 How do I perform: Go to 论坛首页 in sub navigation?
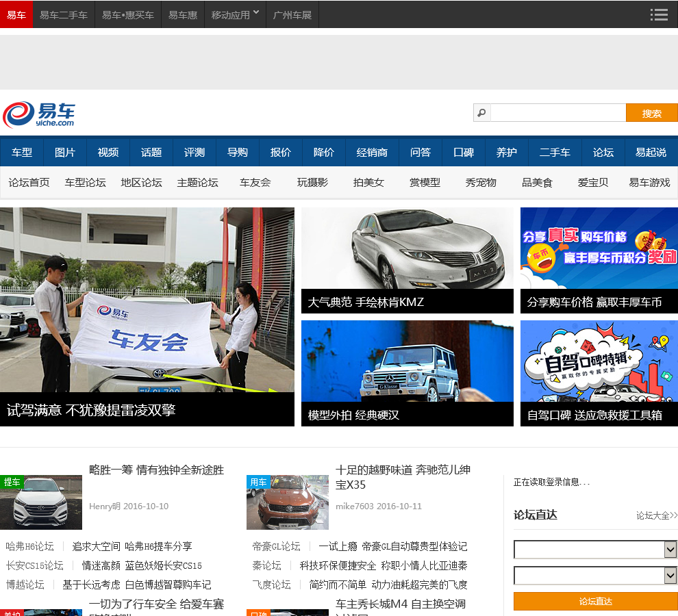29,183
